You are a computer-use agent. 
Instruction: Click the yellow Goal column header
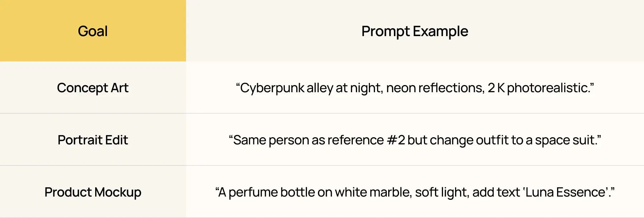coord(93,31)
